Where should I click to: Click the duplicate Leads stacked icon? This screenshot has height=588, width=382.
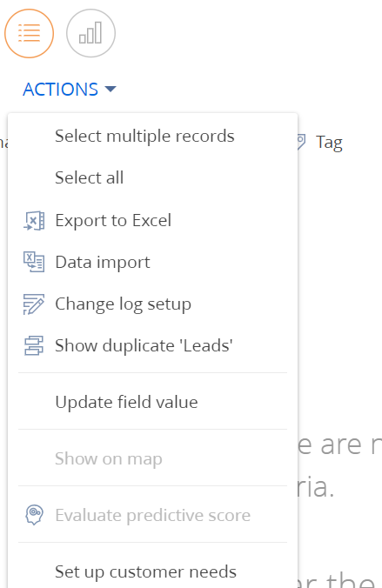coord(34,345)
